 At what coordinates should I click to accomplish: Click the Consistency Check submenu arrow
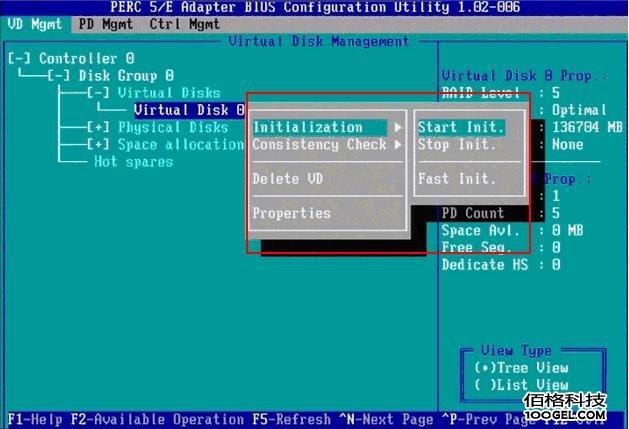[398, 144]
